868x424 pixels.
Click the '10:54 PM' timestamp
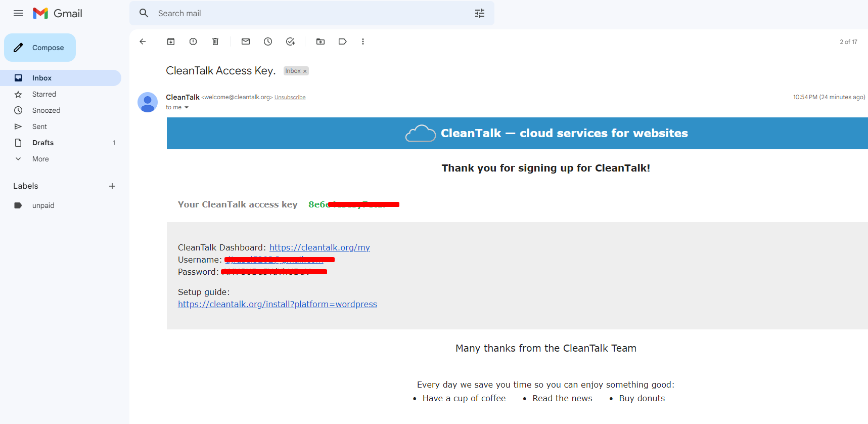click(x=829, y=97)
